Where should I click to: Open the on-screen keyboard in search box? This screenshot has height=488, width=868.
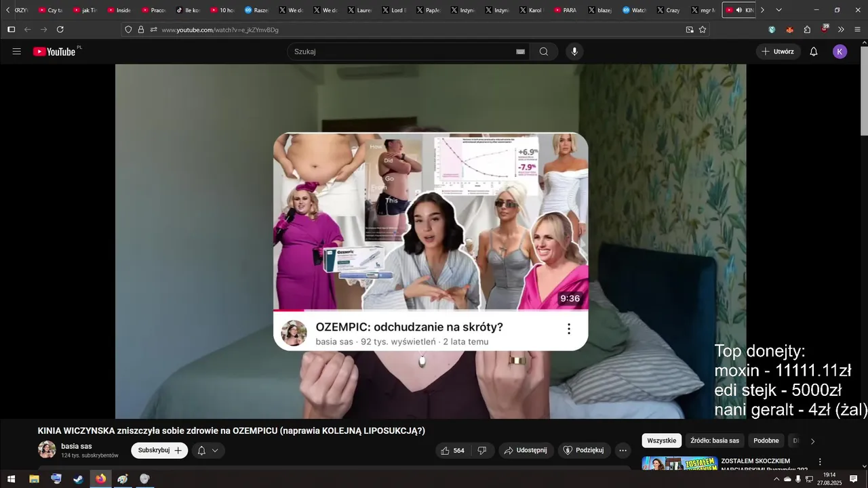[520, 52]
